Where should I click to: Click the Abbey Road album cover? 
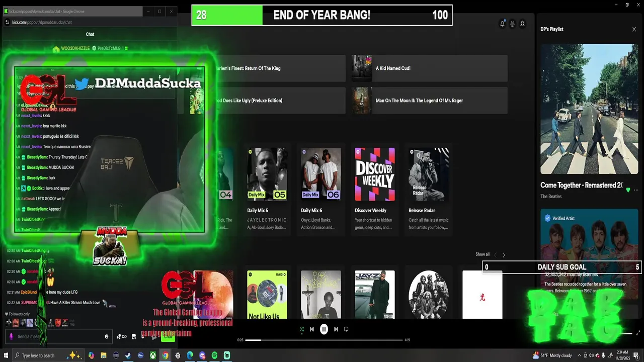coord(589,109)
